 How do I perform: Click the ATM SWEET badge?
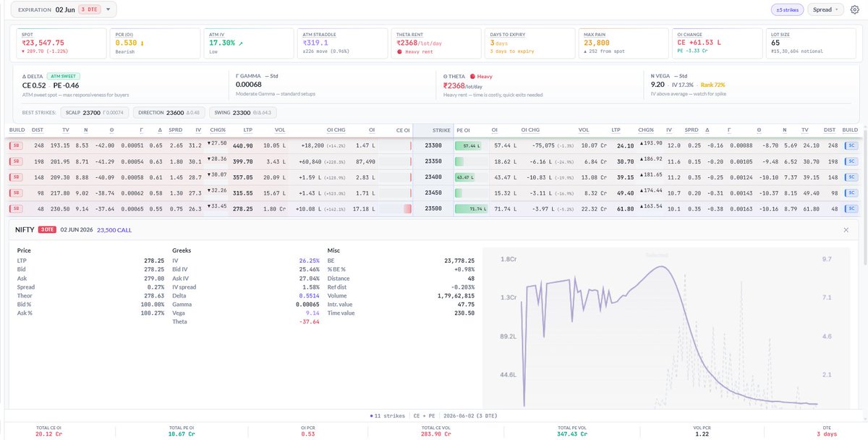[x=62, y=76]
